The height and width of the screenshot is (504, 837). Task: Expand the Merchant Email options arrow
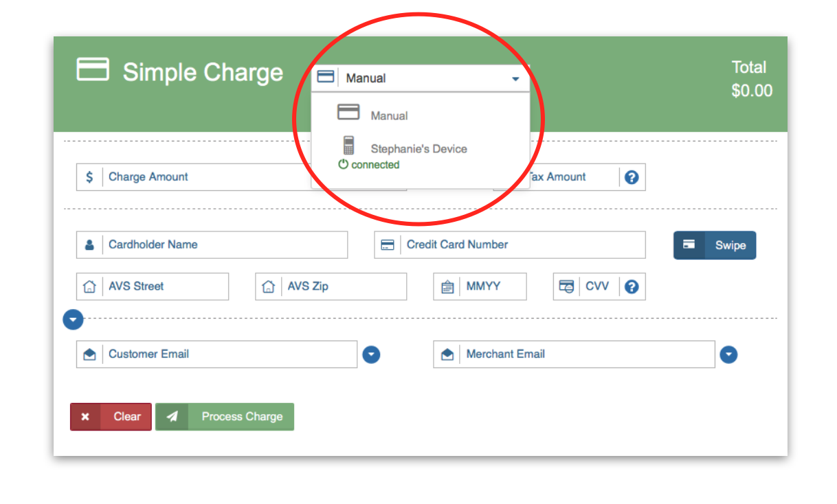tap(728, 354)
